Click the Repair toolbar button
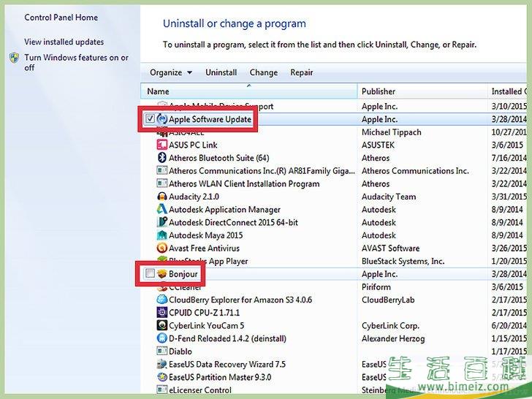The image size is (532, 399). (302, 72)
